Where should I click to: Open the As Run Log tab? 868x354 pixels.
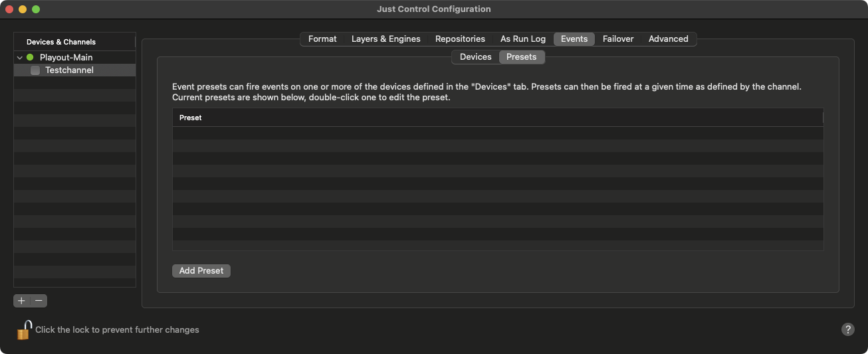pos(523,39)
